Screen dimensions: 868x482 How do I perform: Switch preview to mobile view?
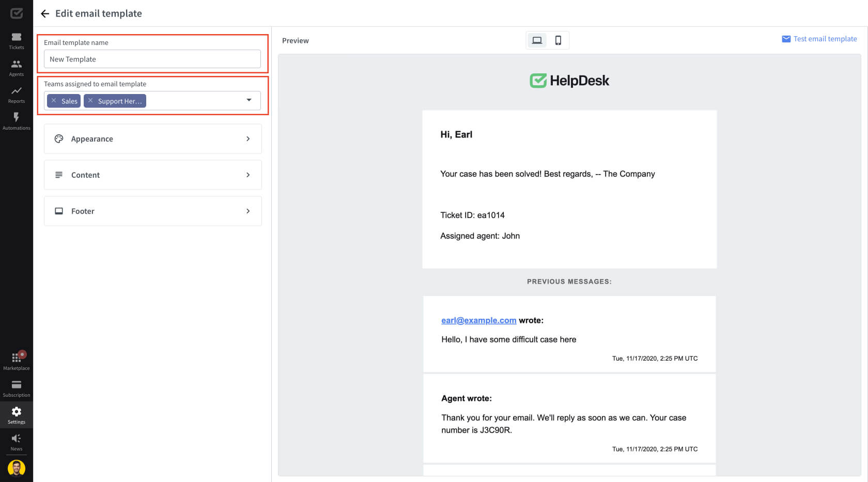tap(558, 40)
